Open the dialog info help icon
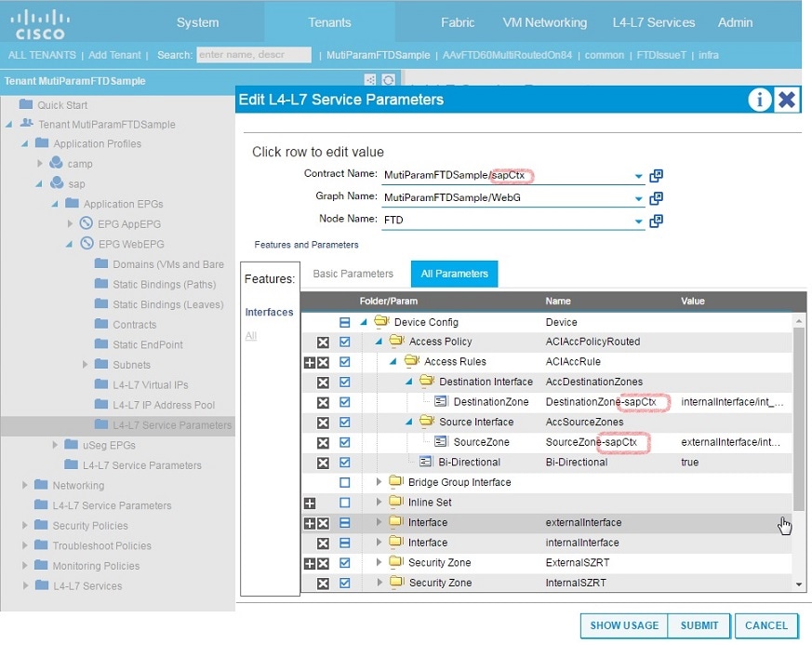 (x=759, y=99)
